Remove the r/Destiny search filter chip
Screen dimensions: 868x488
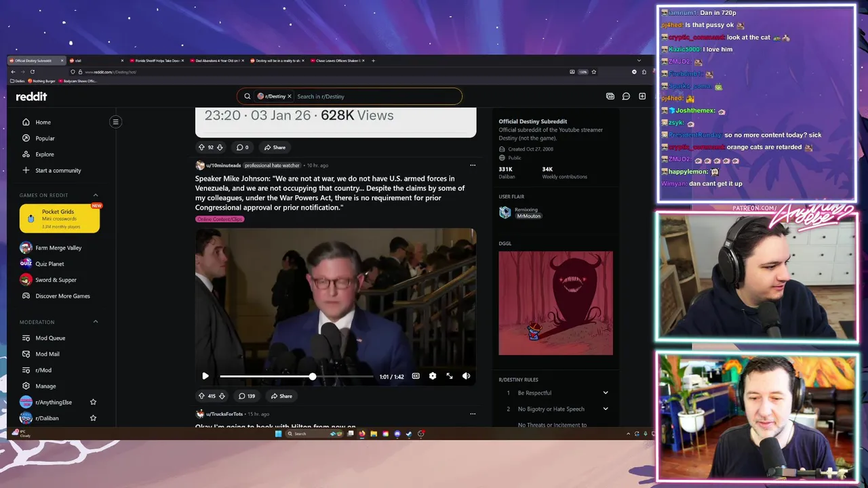coord(290,96)
